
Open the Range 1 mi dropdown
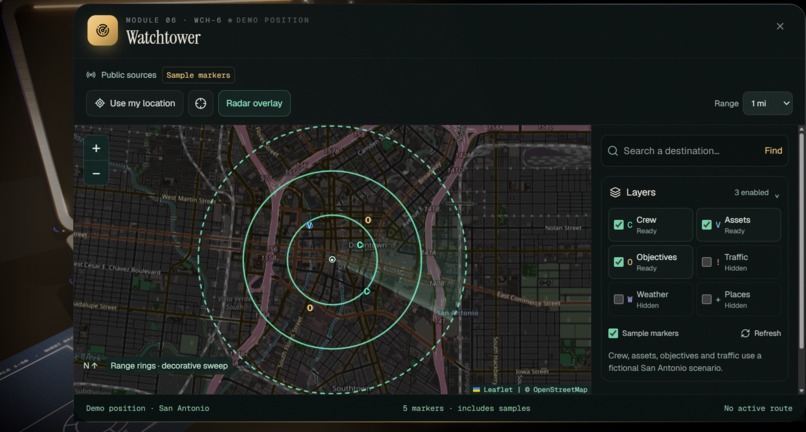[767, 103]
